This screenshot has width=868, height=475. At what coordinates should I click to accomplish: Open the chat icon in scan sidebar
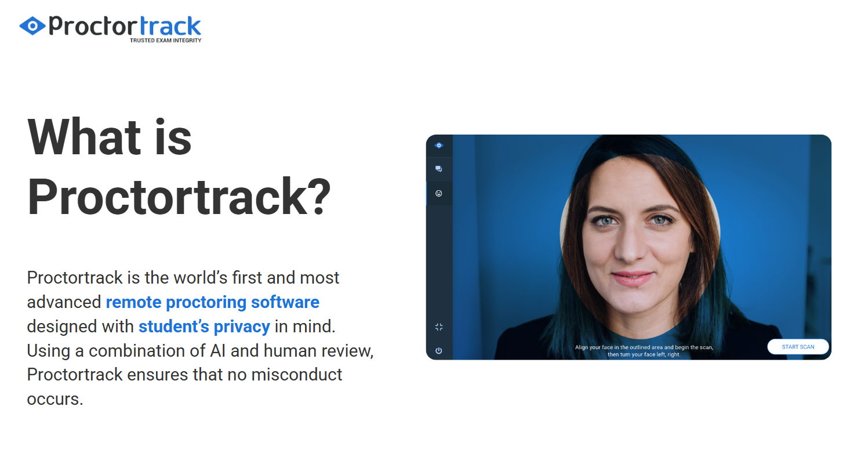439,169
